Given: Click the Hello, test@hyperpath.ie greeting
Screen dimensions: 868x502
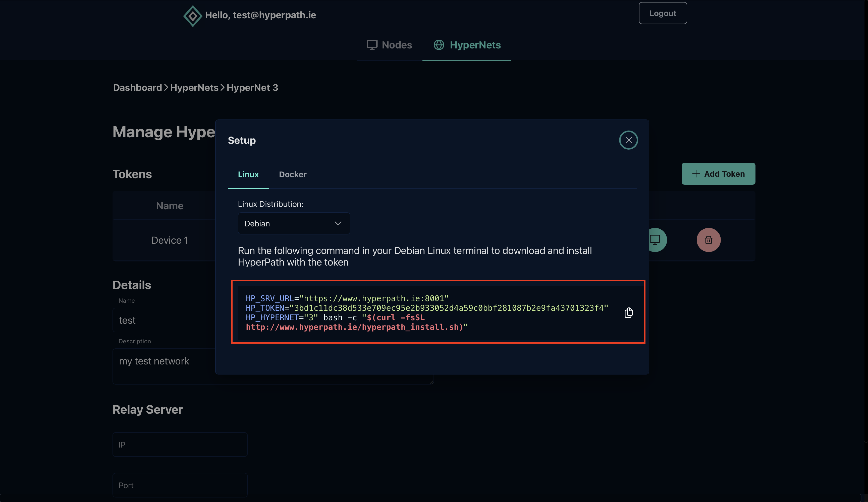Looking at the screenshot, I should pyautogui.click(x=260, y=15).
